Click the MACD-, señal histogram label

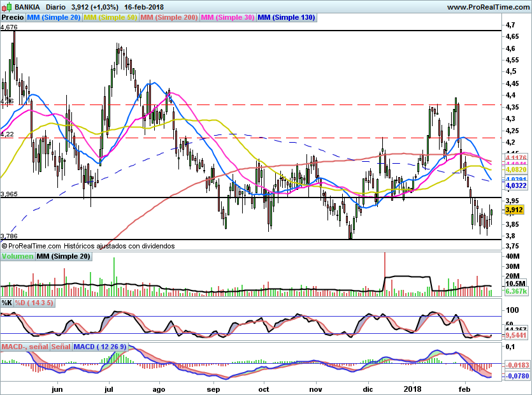(25, 347)
